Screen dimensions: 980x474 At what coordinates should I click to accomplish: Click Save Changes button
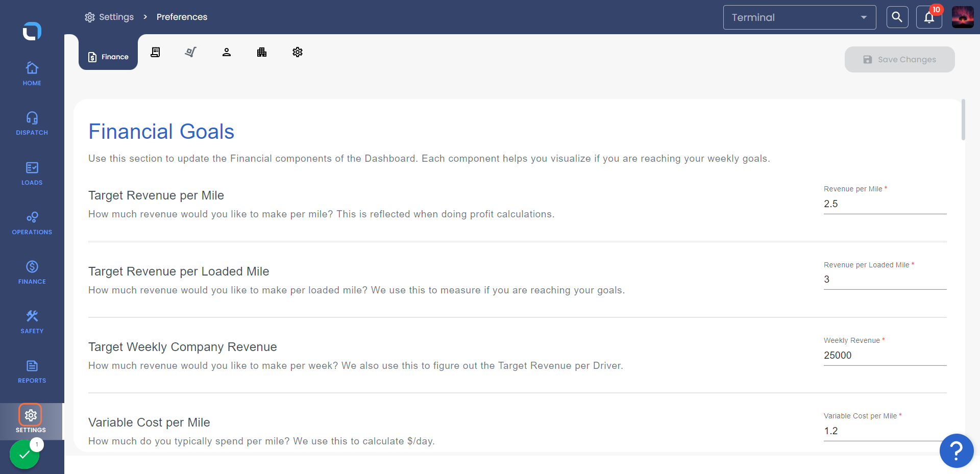click(x=899, y=59)
